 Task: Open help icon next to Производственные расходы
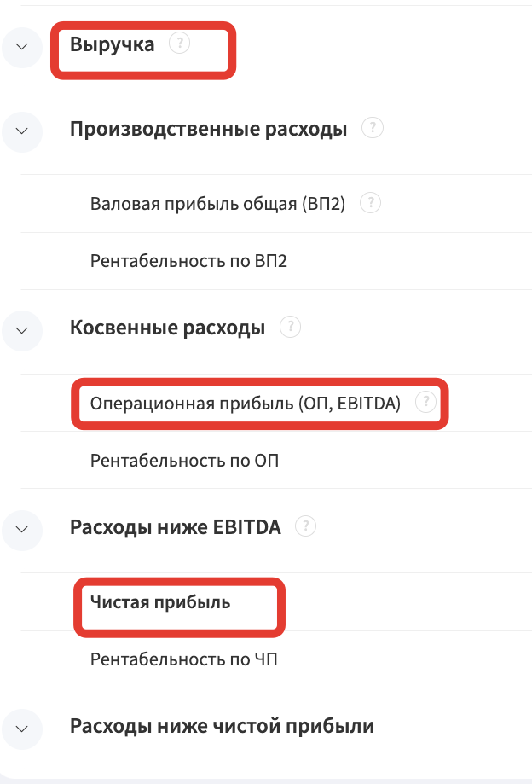[x=373, y=128]
